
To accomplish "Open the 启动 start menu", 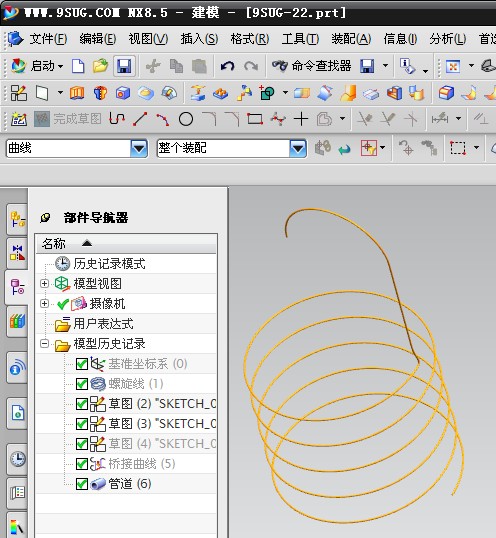I will pyautogui.click(x=37, y=66).
